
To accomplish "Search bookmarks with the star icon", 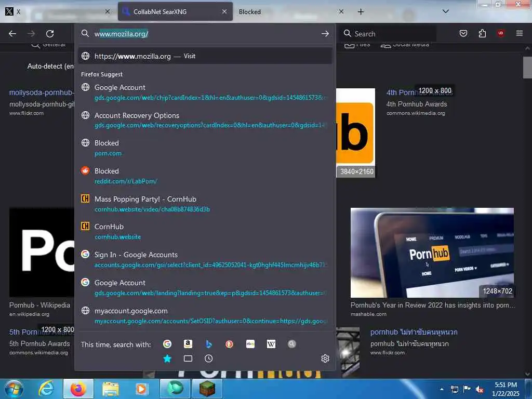I will pyautogui.click(x=167, y=358).
